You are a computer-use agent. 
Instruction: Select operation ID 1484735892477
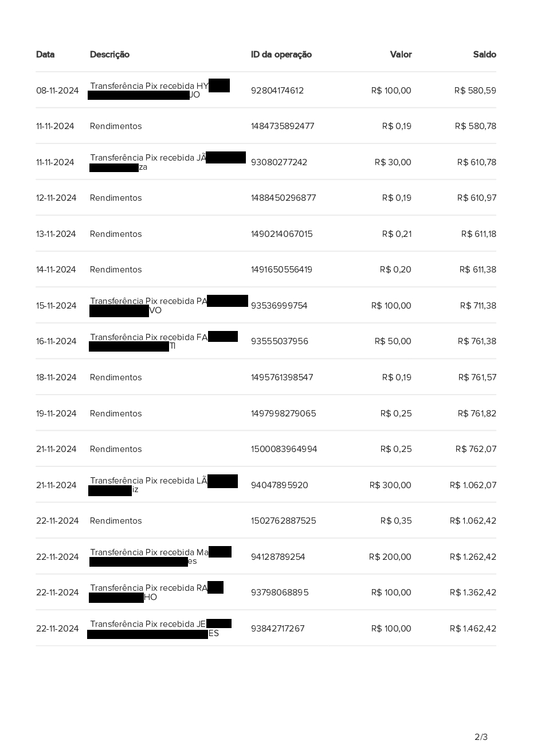pos(283,126)
